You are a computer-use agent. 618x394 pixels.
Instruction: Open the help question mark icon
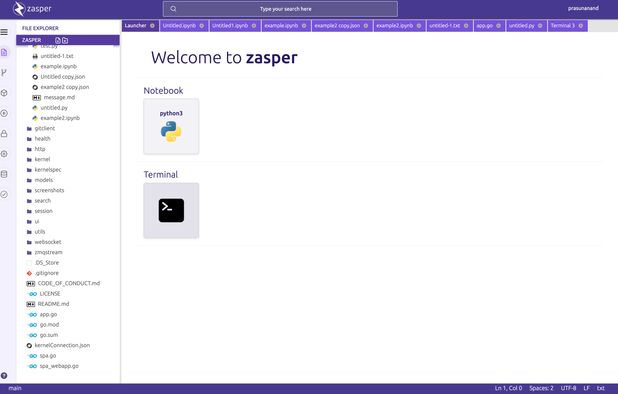tap(4, 375)
